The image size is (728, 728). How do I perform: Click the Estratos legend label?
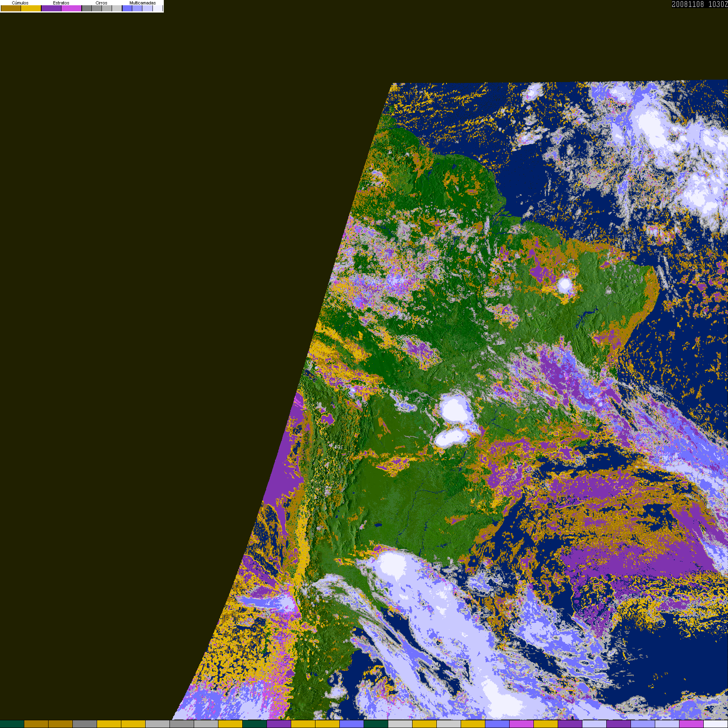coord(61,3)
